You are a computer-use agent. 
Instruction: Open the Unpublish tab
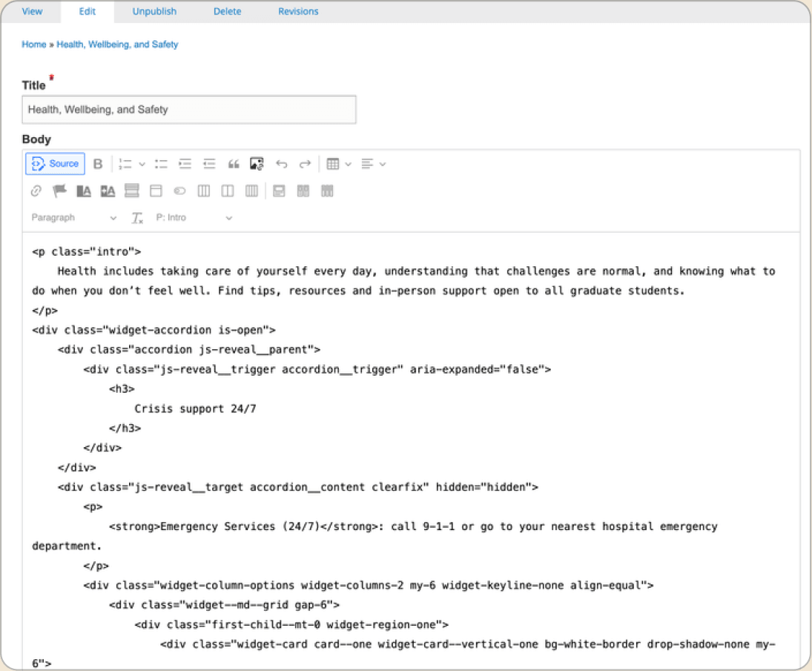154,11
